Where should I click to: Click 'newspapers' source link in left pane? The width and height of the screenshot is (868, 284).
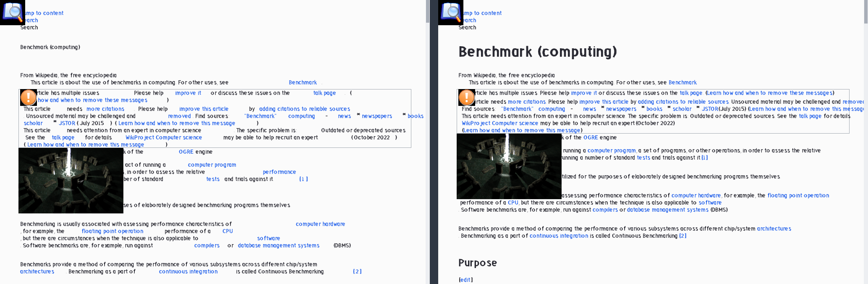tap(377, 116)
